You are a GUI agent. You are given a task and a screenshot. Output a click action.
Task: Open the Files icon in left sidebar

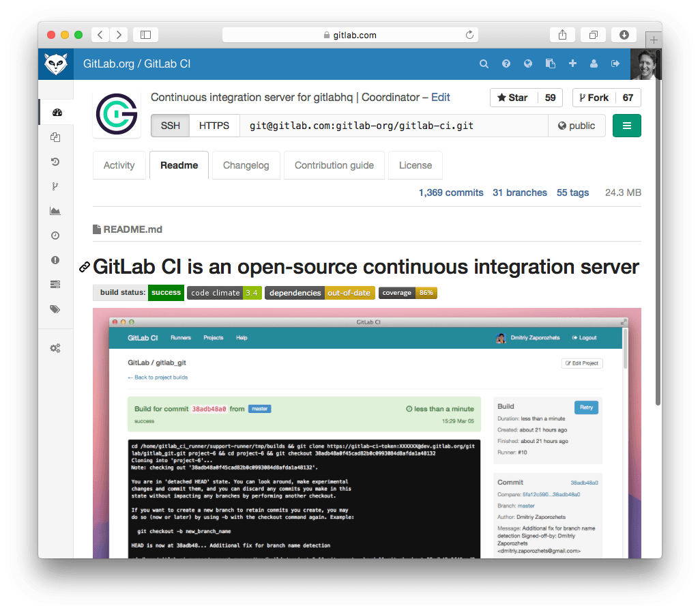pyautogui.click(x=55, y=137)
